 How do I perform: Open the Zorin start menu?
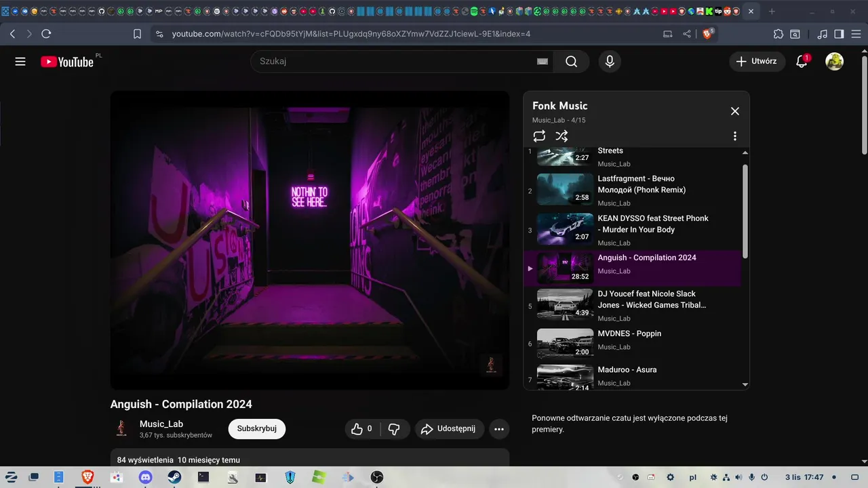click(11, 477)
